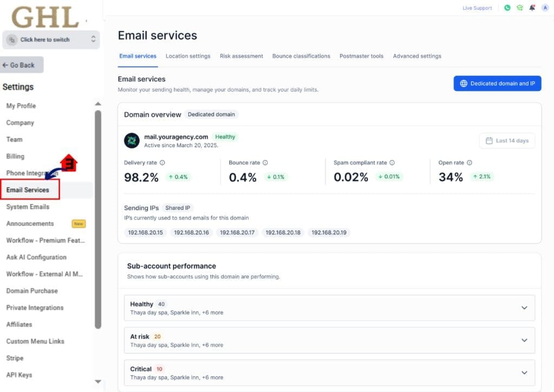Open Ask AI Configuration
The height and width of the screenshot is (392, 554).
pyautogui.click(x=36, y=257)
